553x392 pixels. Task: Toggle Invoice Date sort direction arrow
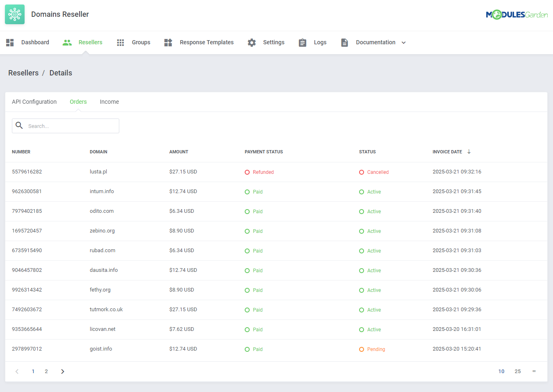point(469,152)
